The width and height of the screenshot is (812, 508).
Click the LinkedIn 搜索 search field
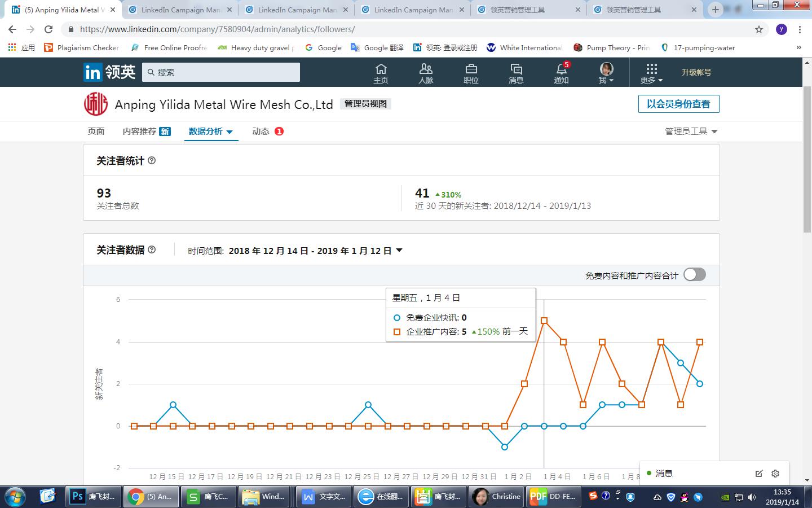221,72
